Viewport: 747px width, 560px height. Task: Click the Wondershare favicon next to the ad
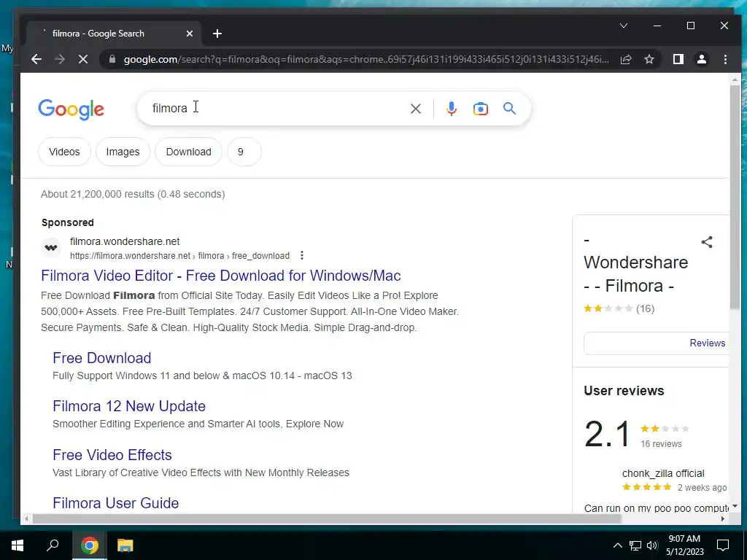click(51, 248)
